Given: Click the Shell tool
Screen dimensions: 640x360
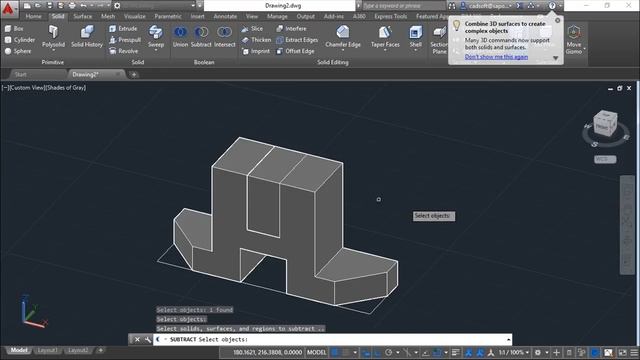Looking at the screenshot, I should tap(416, 36).
